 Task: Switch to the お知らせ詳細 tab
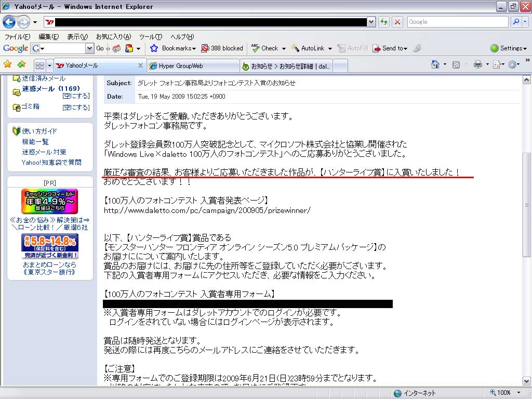(286, 66)
